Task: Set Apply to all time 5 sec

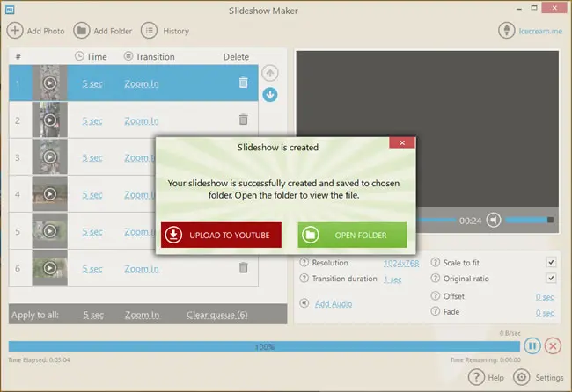Action: 93,315
